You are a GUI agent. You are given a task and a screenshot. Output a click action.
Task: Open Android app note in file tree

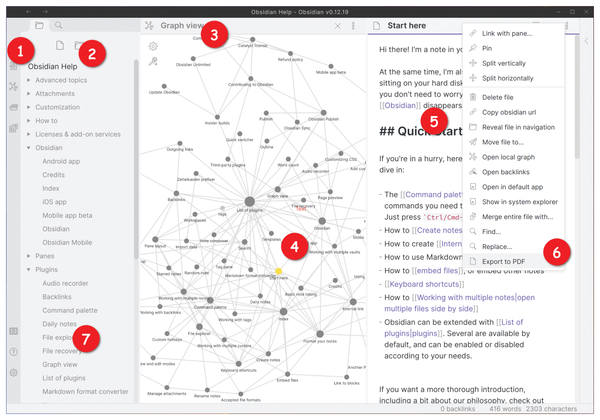tap(61, 161)
